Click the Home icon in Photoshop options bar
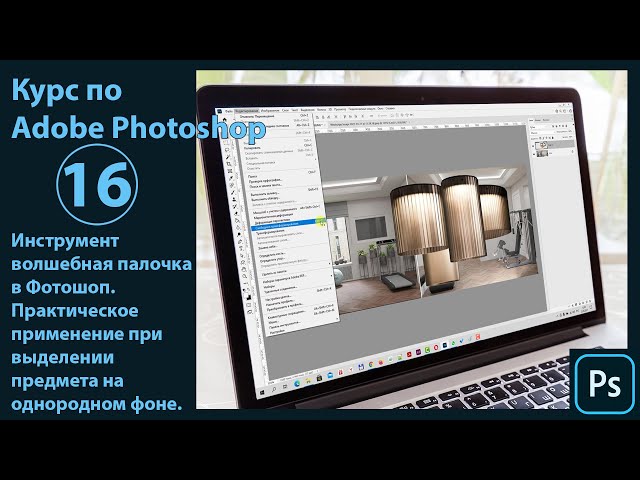The height and width of the screenshot is (480, 640). pyautogui.click(x=224, y=120)
